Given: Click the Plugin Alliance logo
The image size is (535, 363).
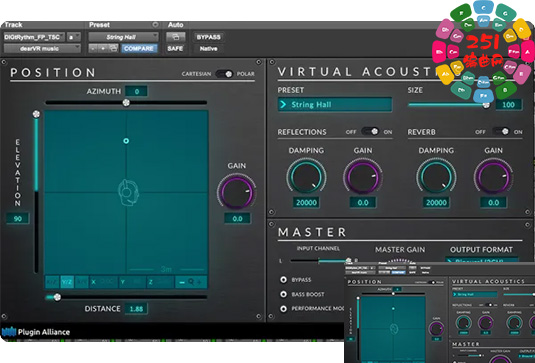Looking at the screenshot, I should pyautogui.click(x=36, y=332).
